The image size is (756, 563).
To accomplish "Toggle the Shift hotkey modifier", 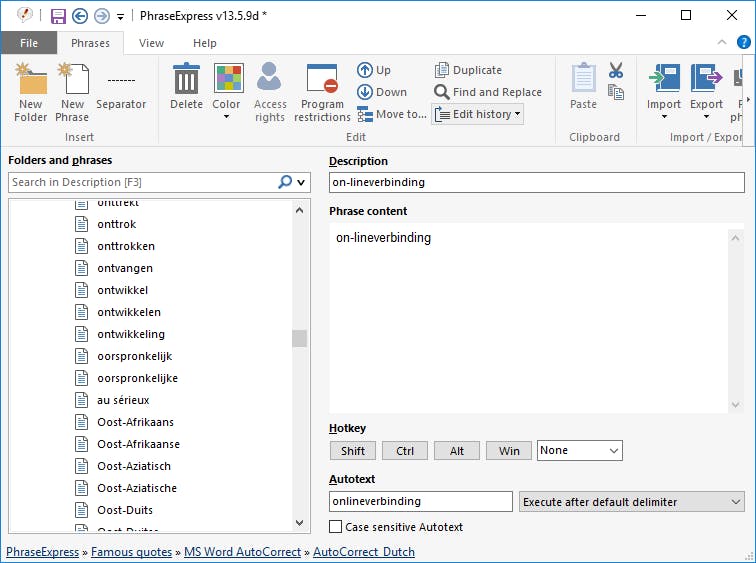I will click(x=353, y=451).
